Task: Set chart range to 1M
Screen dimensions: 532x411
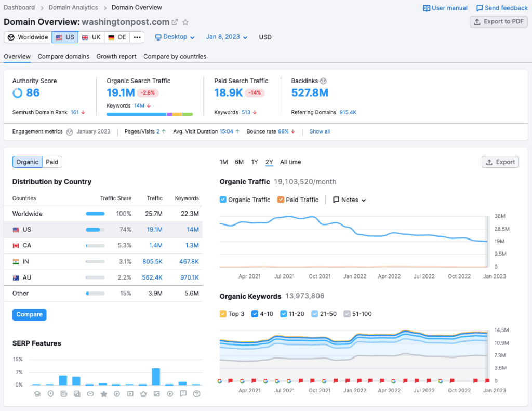Action: point(223,162)
